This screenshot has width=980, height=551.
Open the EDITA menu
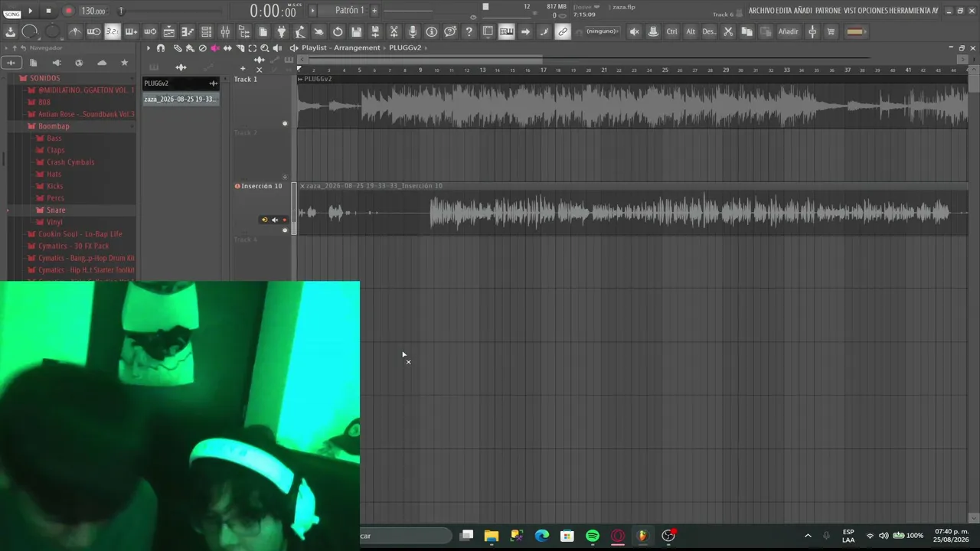click(x=784, y=11)
